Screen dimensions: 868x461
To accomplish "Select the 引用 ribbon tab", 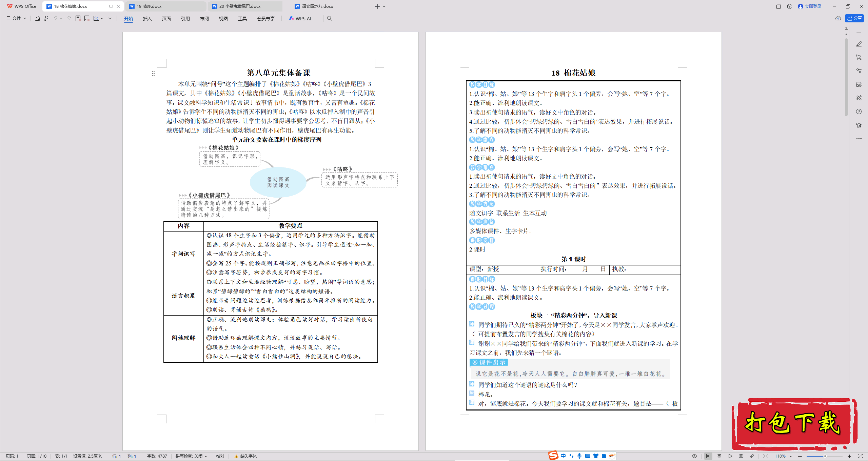I will click(185, 19).
